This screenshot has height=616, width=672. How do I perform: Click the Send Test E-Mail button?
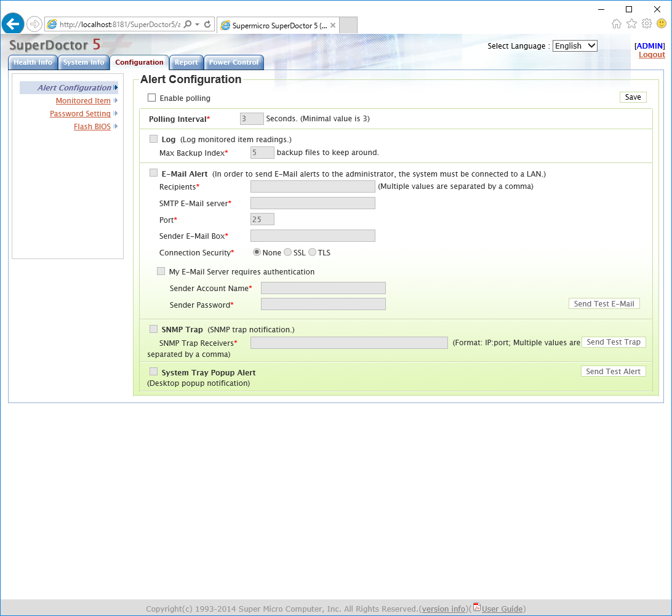[x=604, y=303]
